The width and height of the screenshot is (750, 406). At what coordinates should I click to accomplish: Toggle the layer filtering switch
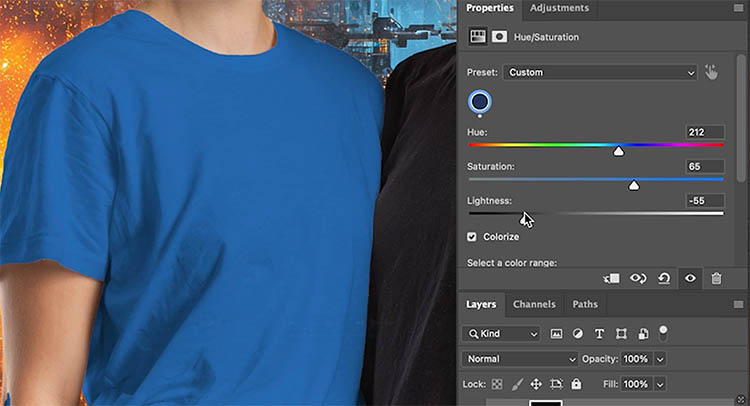663,333
